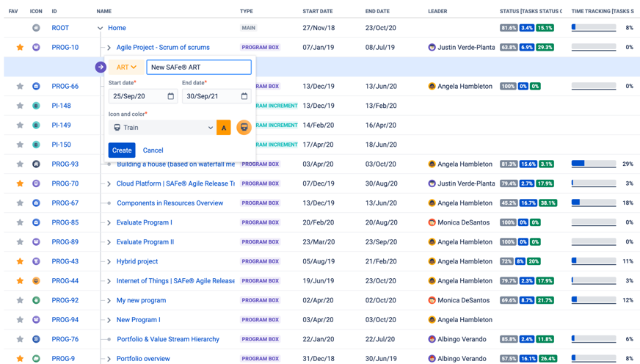Viewport: 640px width, 364px height.
Task: Click the ROOT row icon
Action: coord(36,28)
